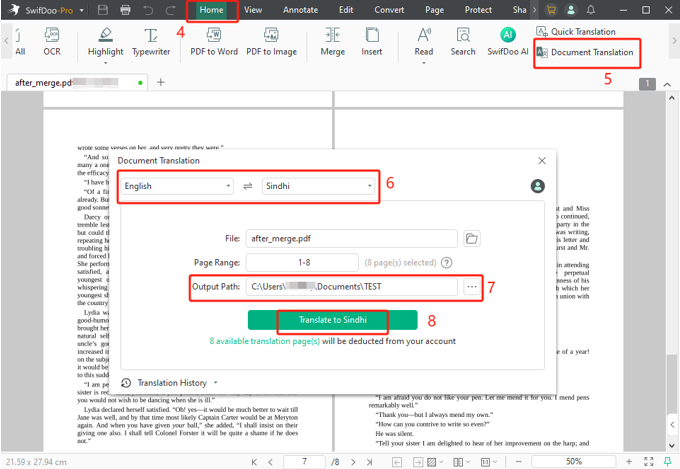
Task: Select the Typewriter tool
Action: (x=151, y=40)
